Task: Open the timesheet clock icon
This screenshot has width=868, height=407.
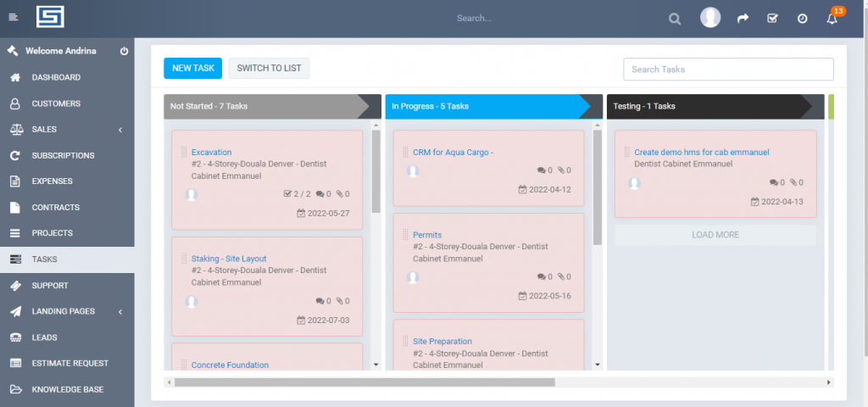Action: coord(802,18)
